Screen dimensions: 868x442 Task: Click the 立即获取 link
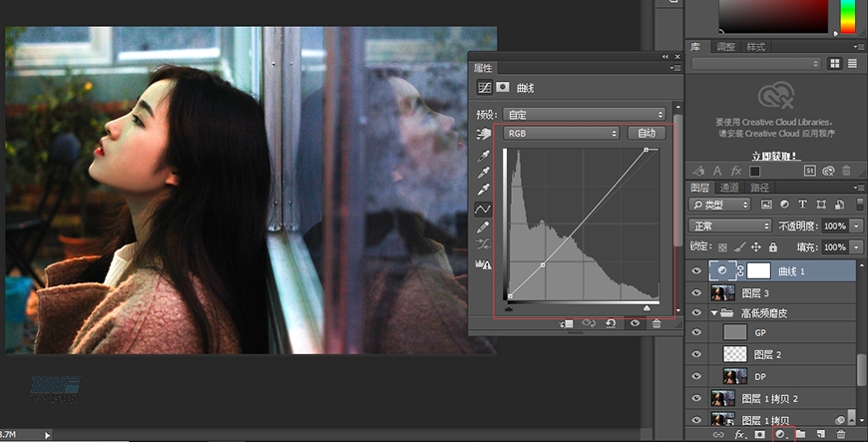pyautogui.click(x=775, y=156)
